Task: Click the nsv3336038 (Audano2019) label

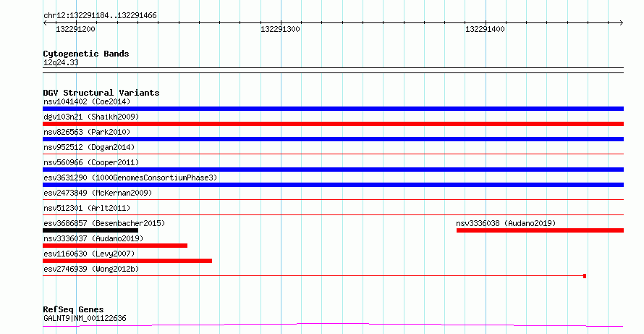Action: (x=506, y=223)
